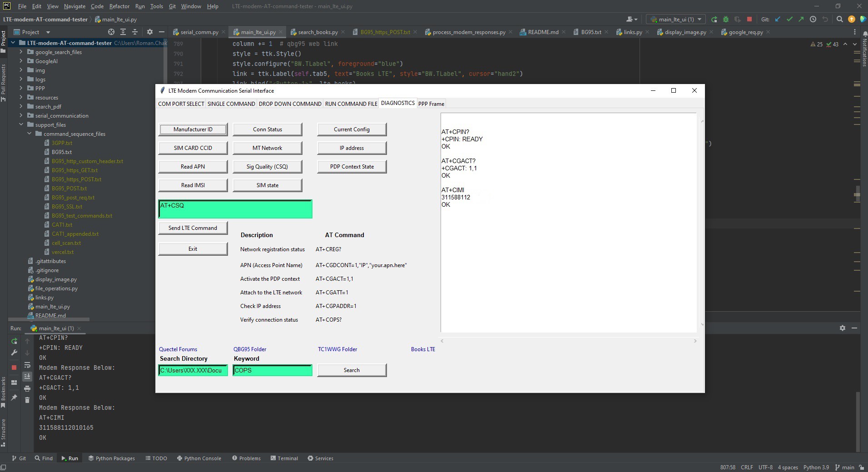Toggle soft-wrap in the run console
868x472 pixels.
[x=27, y=365]
